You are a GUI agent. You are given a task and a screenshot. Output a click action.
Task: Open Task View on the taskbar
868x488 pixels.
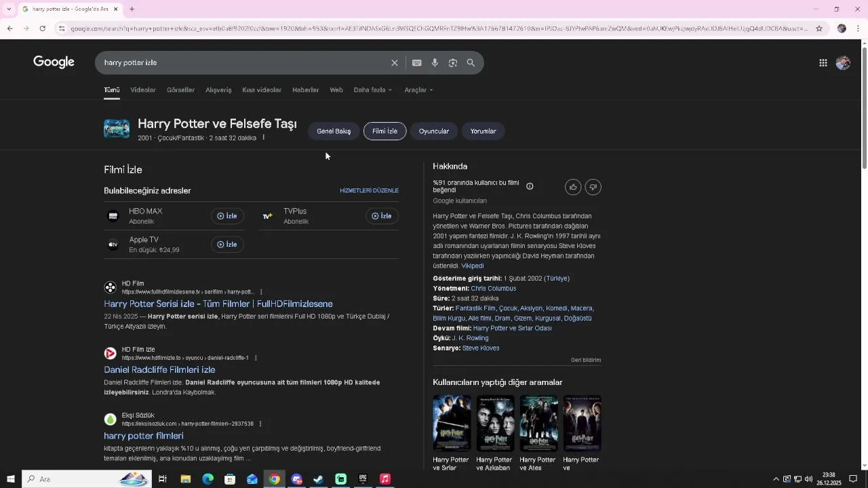[x=163, y=479]
